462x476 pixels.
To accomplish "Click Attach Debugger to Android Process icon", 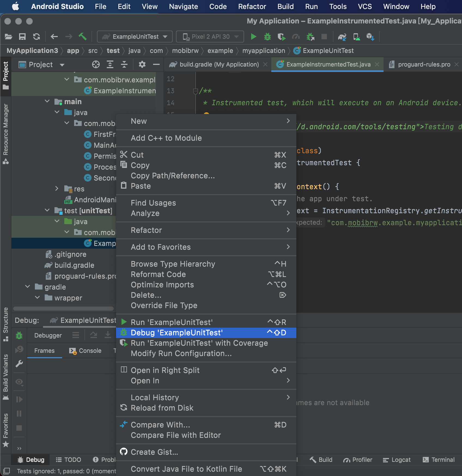I will [x=310, y=37].
